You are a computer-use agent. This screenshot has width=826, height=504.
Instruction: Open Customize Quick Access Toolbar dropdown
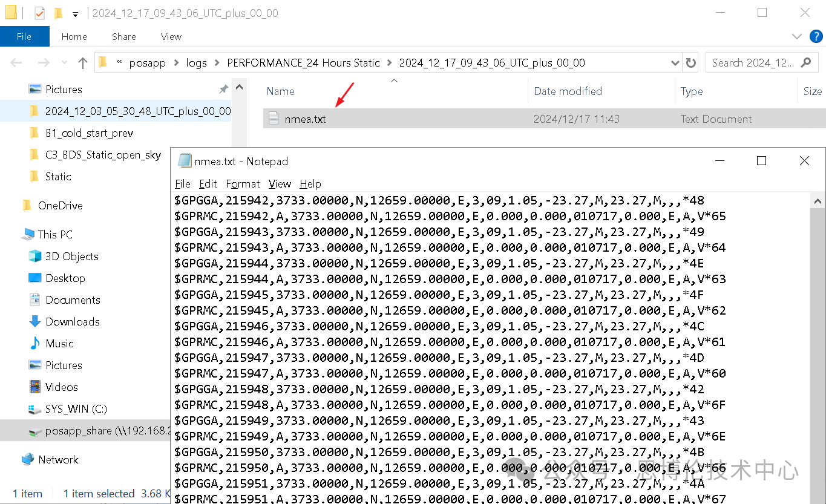pos(75,13)
